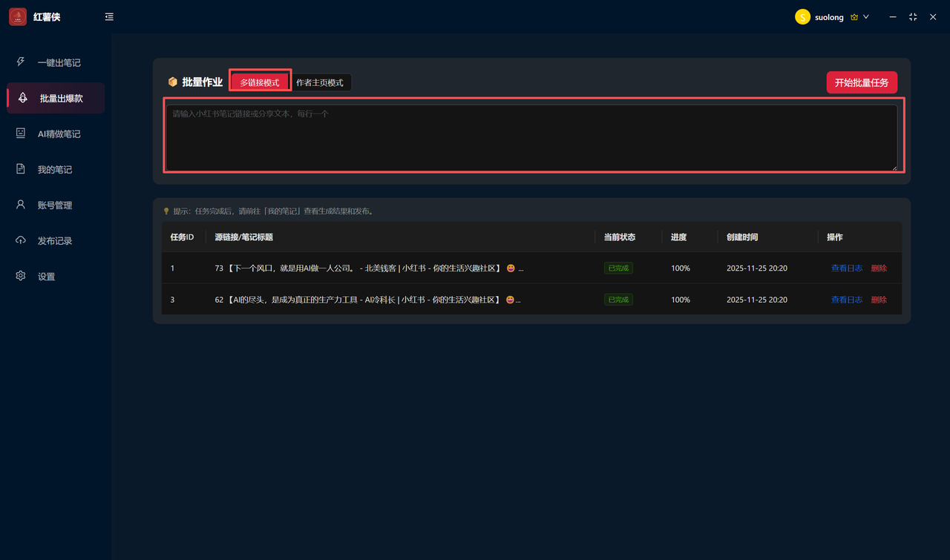Viewport: 950px width, 560px height.
Task: Click the 红薯侠 app logo icon
Action: [x=18, y=16]
